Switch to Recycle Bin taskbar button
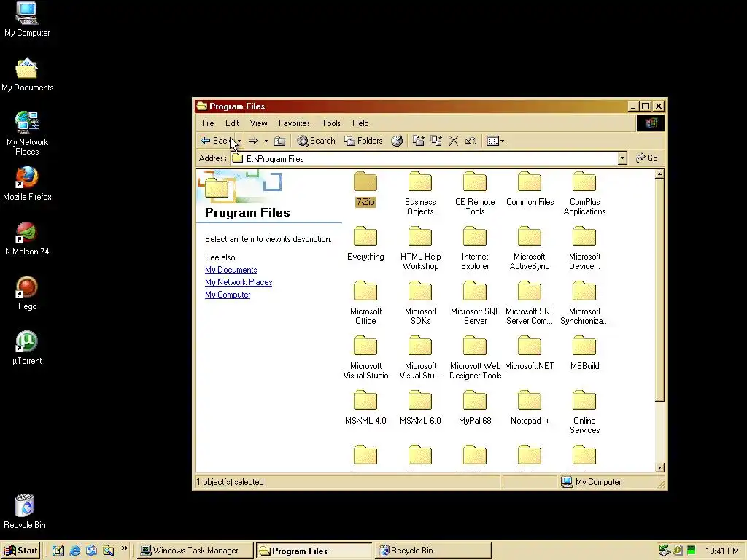 coord(433,551)
